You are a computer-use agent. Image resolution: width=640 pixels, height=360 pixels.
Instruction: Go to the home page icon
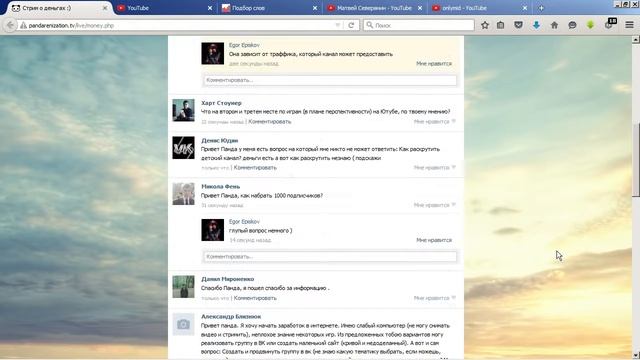[554, 25]
